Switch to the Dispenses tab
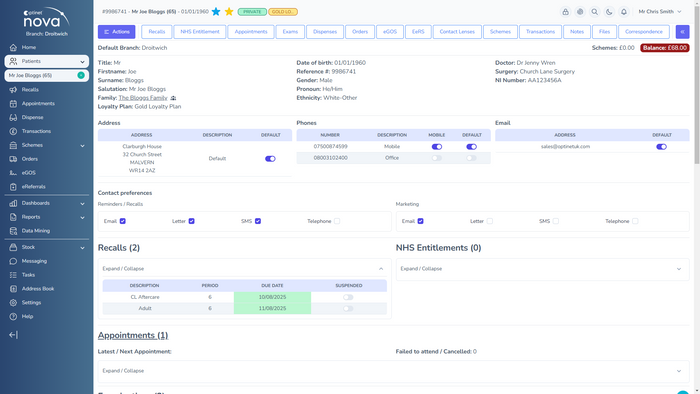Screen dimensions: 700x394 (325, 32)
